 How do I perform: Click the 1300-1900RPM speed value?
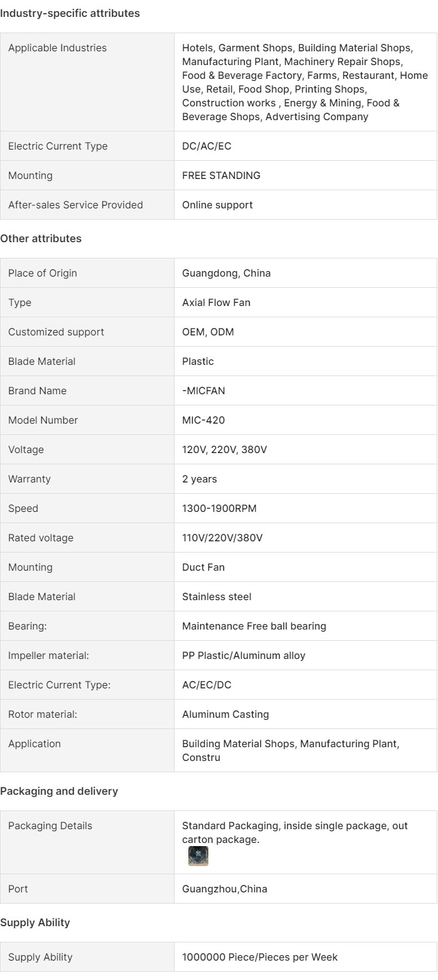[x=219, y=508]
